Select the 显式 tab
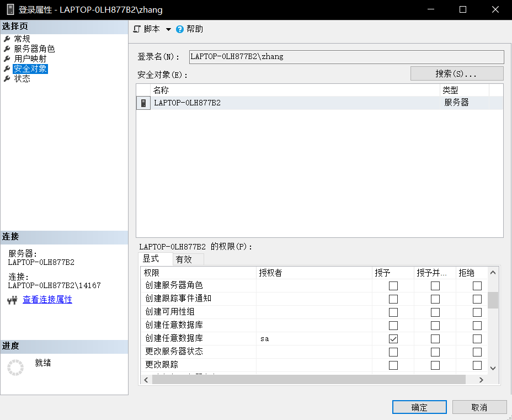 [x=151, y=259]
